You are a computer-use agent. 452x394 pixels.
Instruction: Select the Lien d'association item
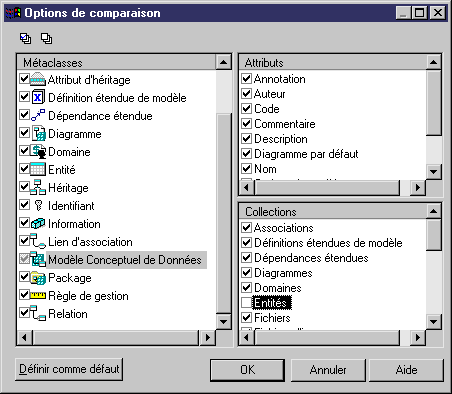90,242
